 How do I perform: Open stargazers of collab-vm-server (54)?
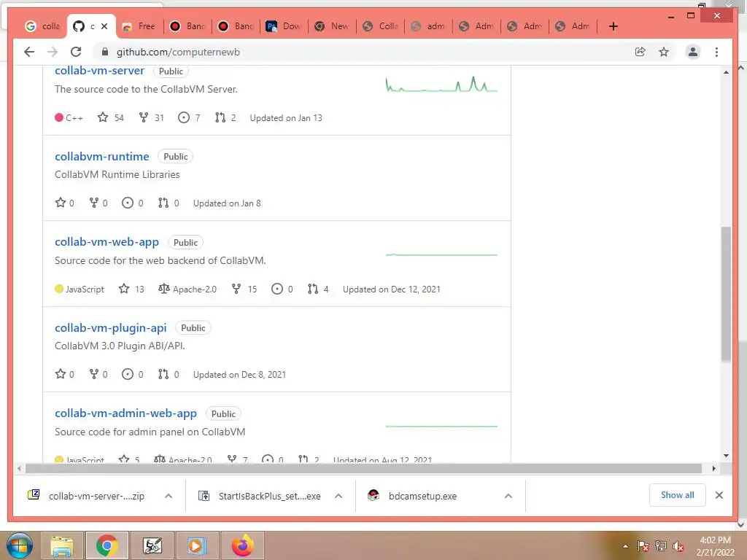pyautogui.click(x=111, y=117)
